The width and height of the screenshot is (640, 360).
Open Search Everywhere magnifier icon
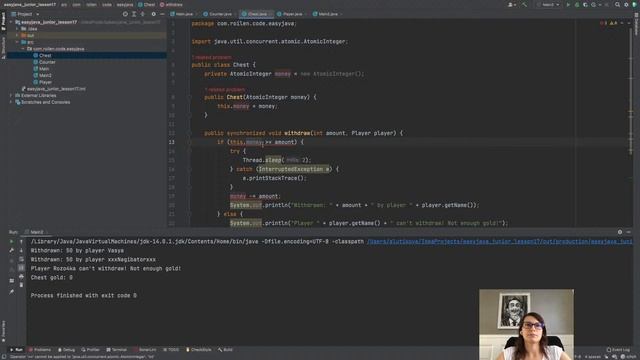(x=618, y=4)
